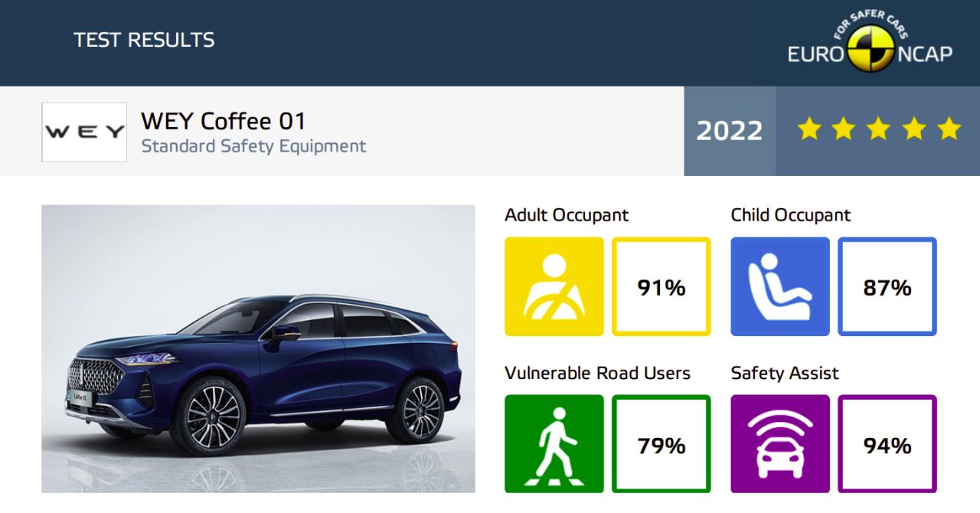The height and width of the screenshot is (513, 980).
Task: Click the Vulnerable Road Users heading
Action: pos(597,373)
